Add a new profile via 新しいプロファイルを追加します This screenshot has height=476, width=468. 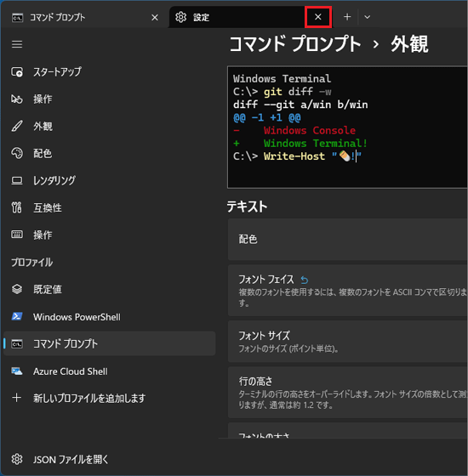[110, 398]
